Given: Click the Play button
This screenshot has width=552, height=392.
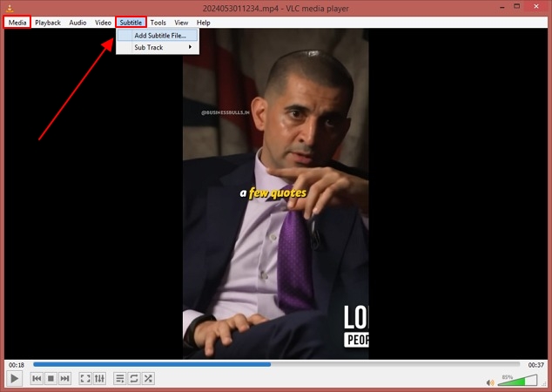Looking at the screenshot, I should click(15, 379).
